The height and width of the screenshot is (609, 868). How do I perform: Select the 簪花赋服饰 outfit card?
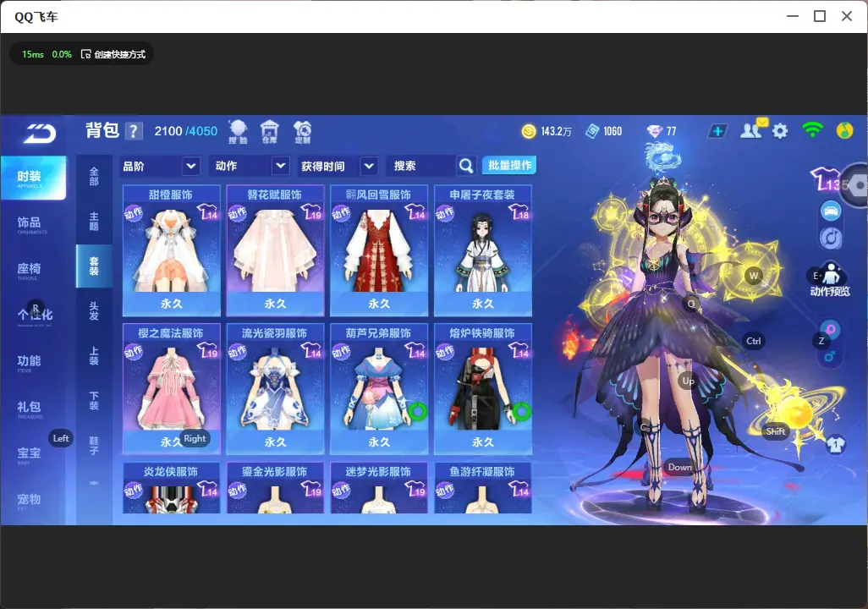click(x=275, y=250)
